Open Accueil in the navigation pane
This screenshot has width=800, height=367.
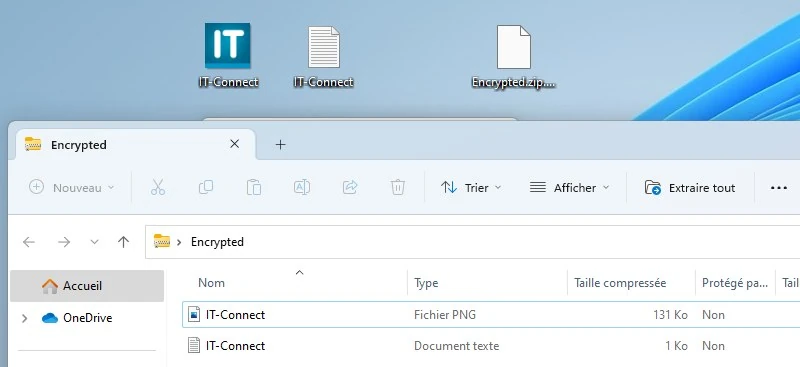coord(87,285)
